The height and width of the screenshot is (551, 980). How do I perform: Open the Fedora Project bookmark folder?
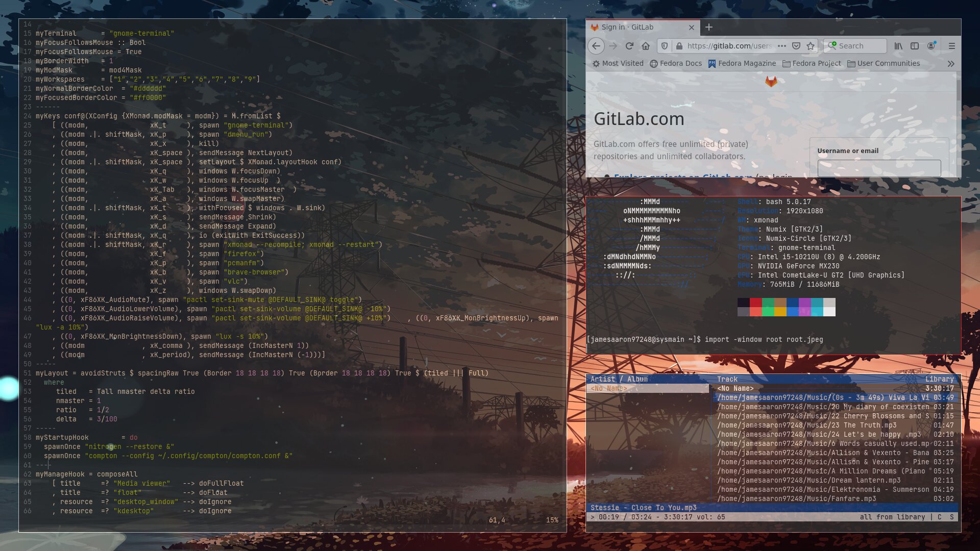(812, 64)
